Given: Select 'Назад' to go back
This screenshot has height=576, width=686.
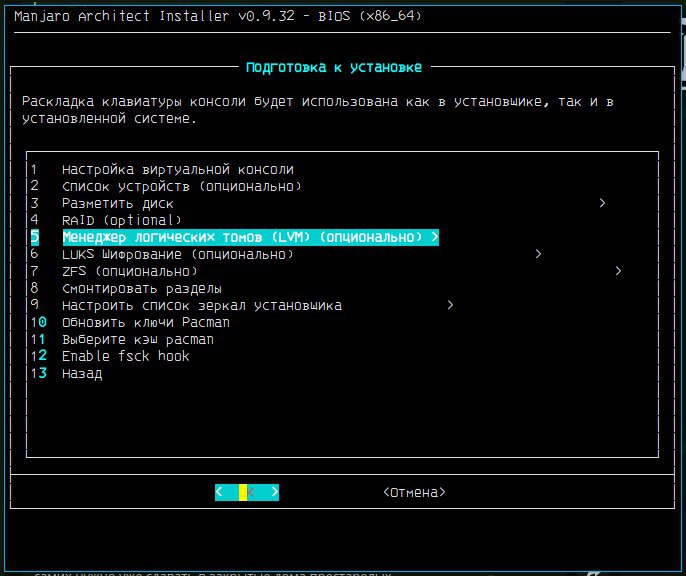Looking at the screenshot, I should coord(82,373).
